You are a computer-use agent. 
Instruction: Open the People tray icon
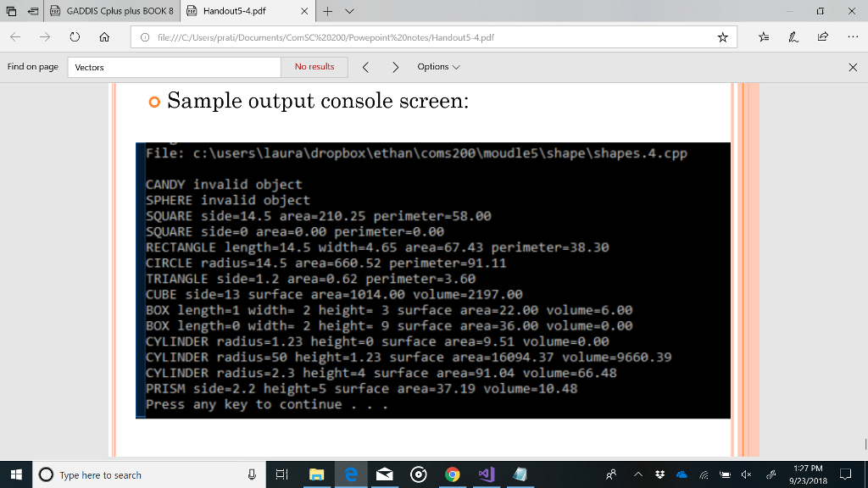pos(611,474)
